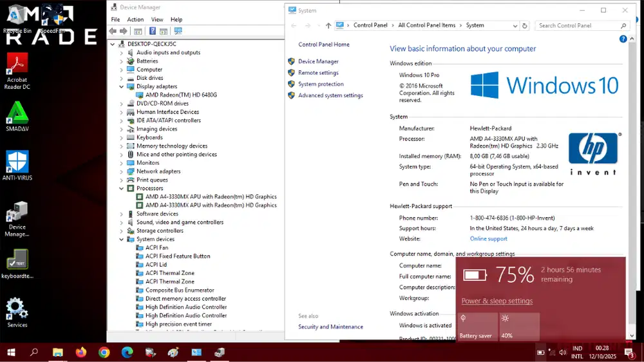Click Scan for hardware changes toolbar icon
This screenshot has width=644, height=362.
[178, 31]
